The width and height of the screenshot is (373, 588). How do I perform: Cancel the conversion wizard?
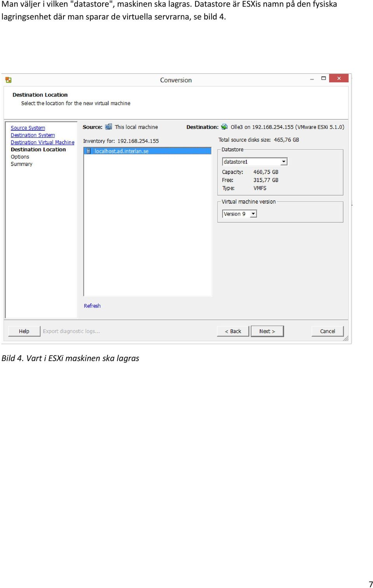click(x=328, y=331)
